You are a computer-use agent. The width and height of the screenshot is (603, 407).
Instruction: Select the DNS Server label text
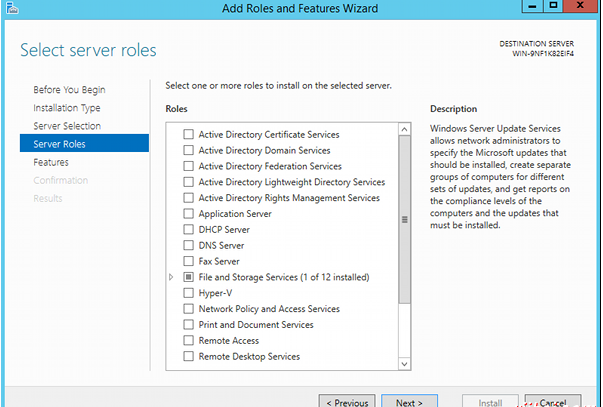221,245
